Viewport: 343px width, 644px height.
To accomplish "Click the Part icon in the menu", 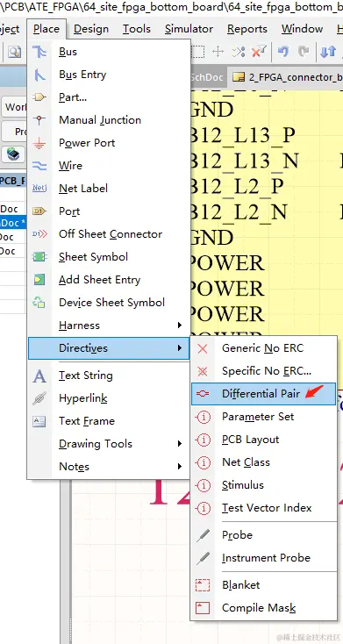I will (x=39, y=97).
